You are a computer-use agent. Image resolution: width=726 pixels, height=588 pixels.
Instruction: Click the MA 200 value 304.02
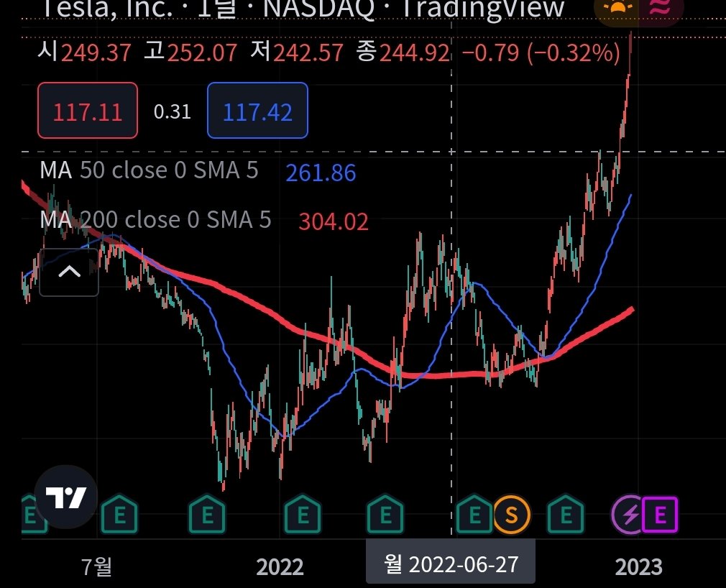click(x=334, y=222)
